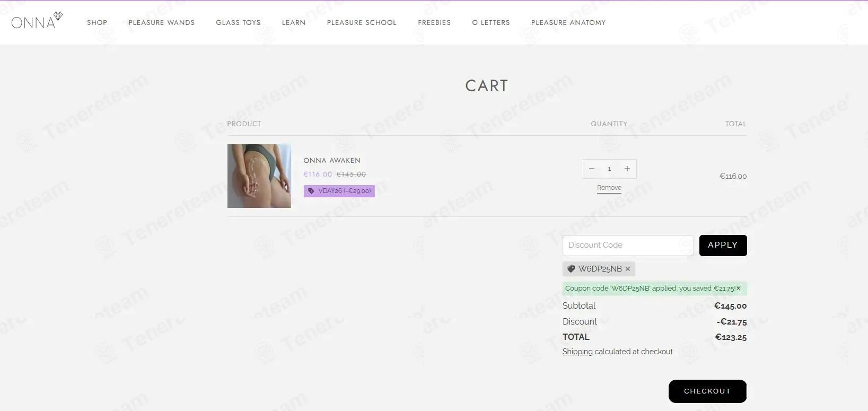The width and height of the screenshot is (868, 411).
Task: Open the Learn menu
Action: pyautogui.click(x=294, y=22)
